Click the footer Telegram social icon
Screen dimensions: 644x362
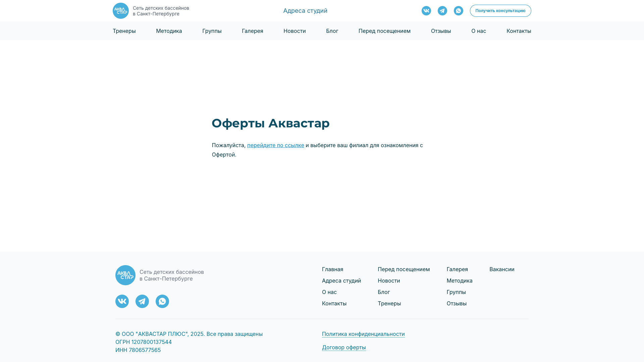click(x=142, y=301)
